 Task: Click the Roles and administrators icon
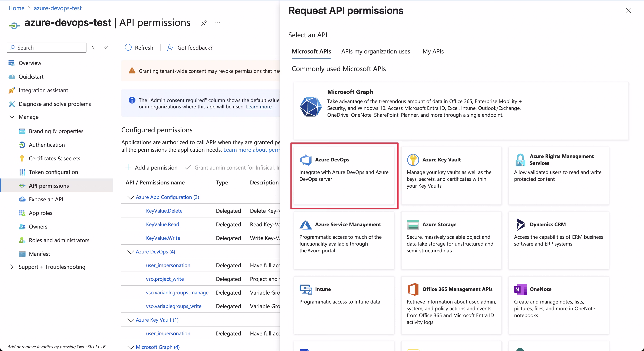coord(22,240)
